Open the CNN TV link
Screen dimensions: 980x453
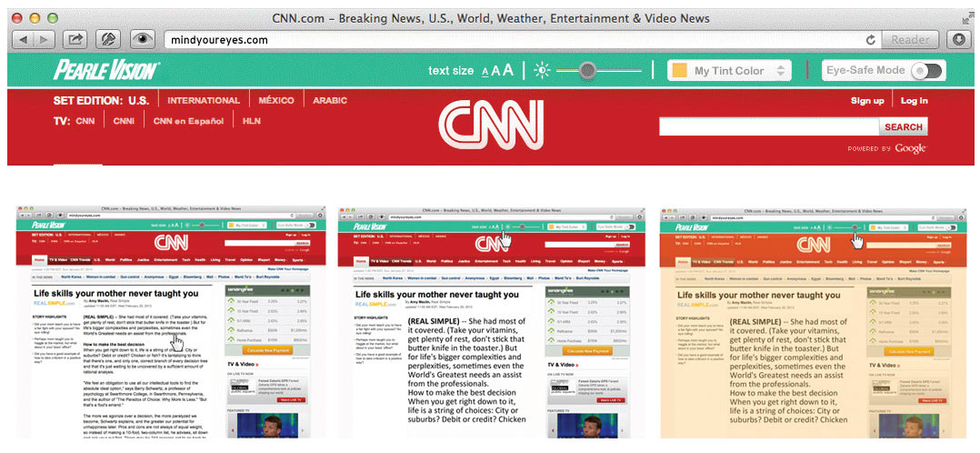(85, 121)
